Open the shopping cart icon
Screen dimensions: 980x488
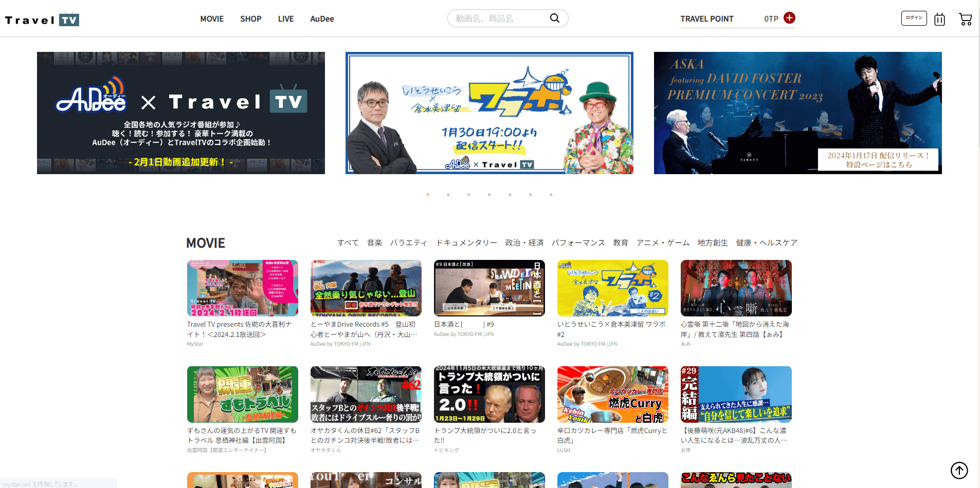[965, 19]
